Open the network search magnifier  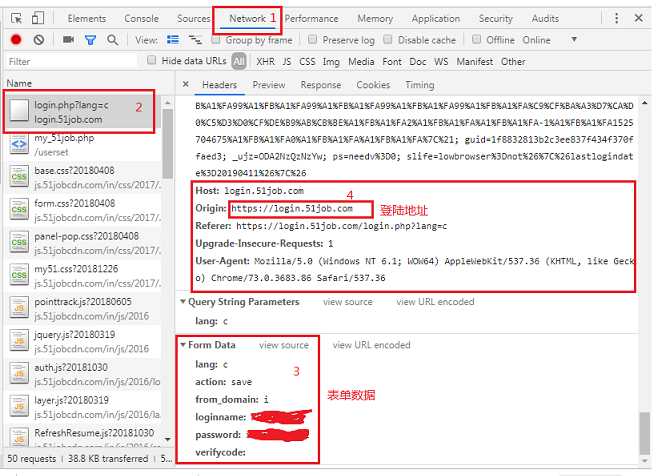pos(112,40)
